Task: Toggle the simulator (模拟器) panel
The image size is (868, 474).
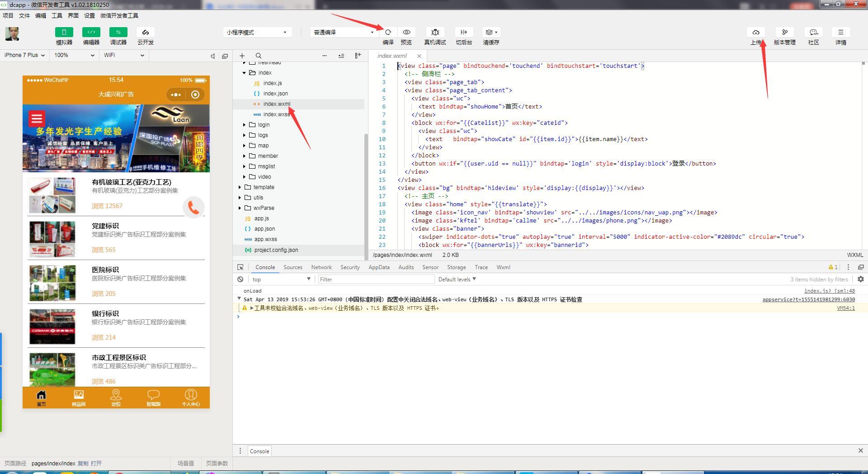Action: coord(64,32)
